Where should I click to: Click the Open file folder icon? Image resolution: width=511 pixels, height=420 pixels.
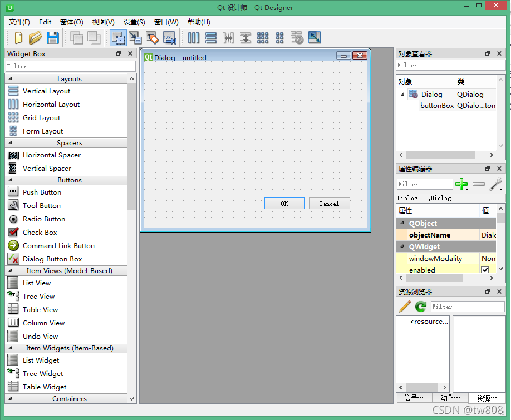35,38
